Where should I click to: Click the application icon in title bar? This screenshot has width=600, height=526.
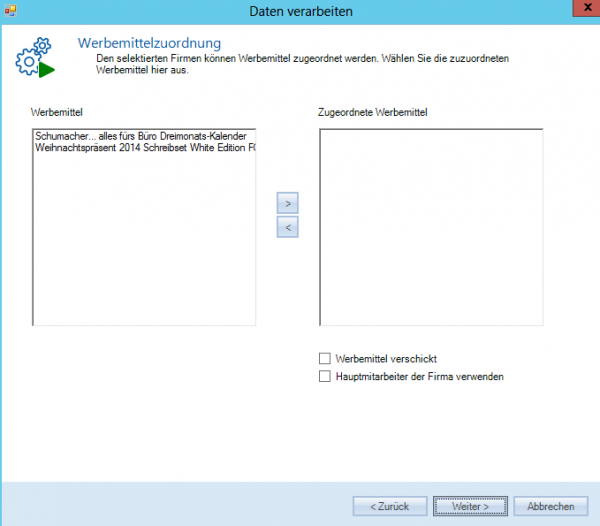[x=11, y=9]
